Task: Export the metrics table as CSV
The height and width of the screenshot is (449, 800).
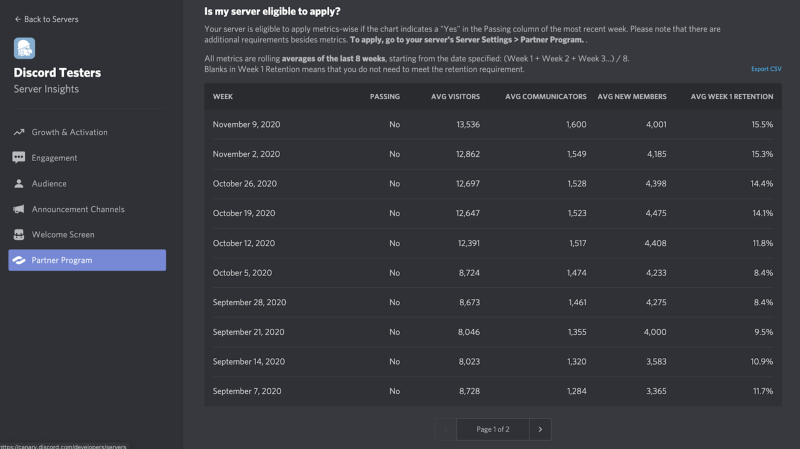Action: click(x=766, y=69)
